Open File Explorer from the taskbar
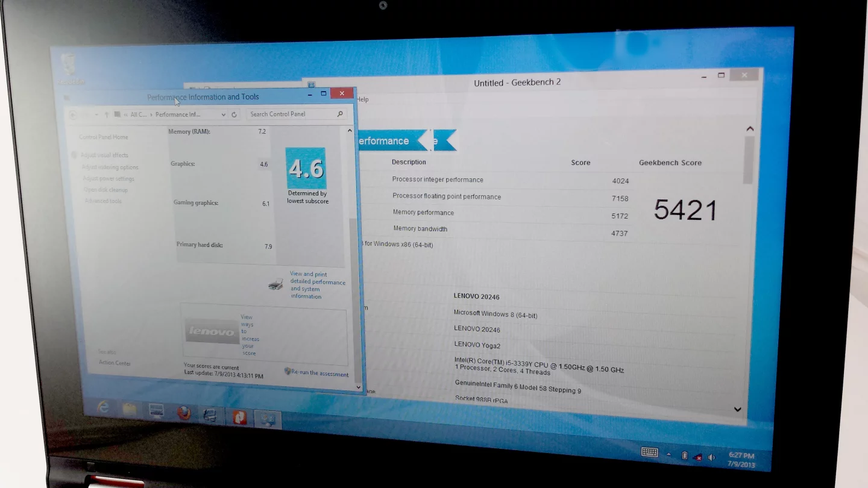This screenshot has width=868, height=488. pos(129,410)
